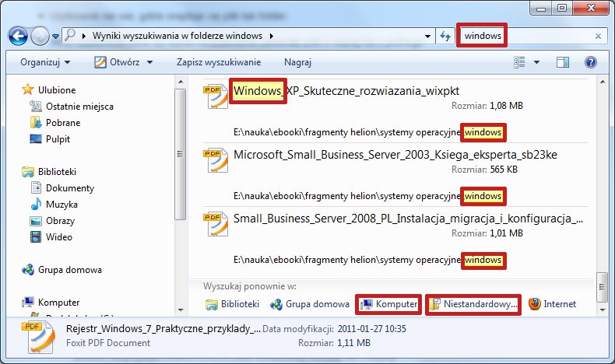Open the dropdown arrow beside Otwórz
Viewport: 615px width, 364px height.
(149, 62)
